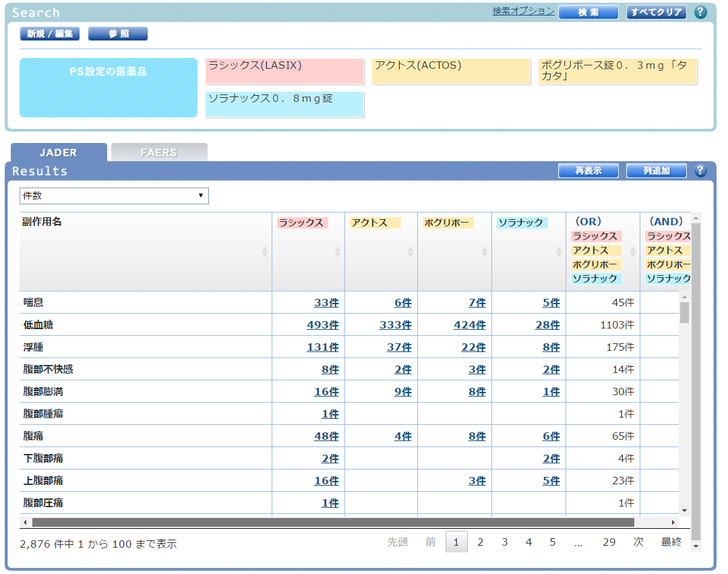728x574 pixels.
Task: Go to results page 3
Action: coord(505,542)
